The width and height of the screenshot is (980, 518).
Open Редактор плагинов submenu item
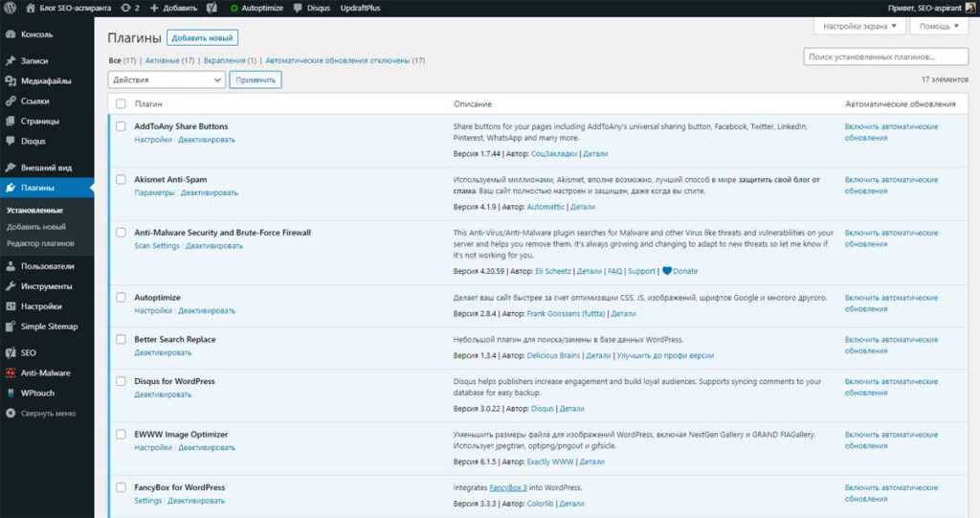[40, 243]
